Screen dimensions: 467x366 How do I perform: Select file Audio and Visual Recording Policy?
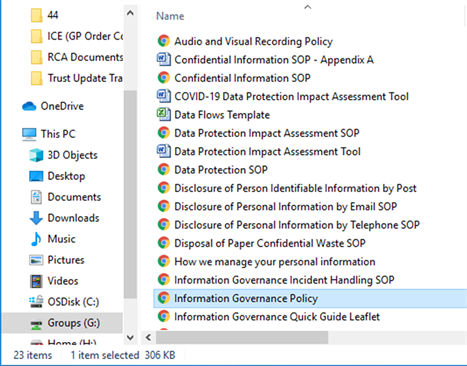(253, 41)
